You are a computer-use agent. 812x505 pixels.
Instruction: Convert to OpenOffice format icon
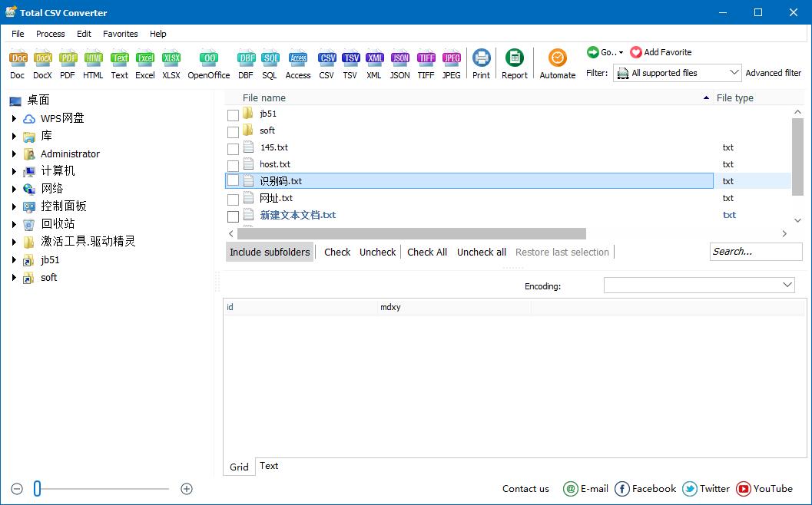pos(209,58)
